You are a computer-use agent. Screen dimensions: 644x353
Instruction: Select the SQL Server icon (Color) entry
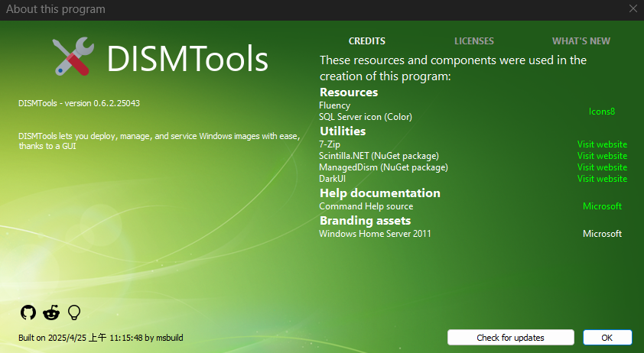pyautogui.click(x=366, y=117)
